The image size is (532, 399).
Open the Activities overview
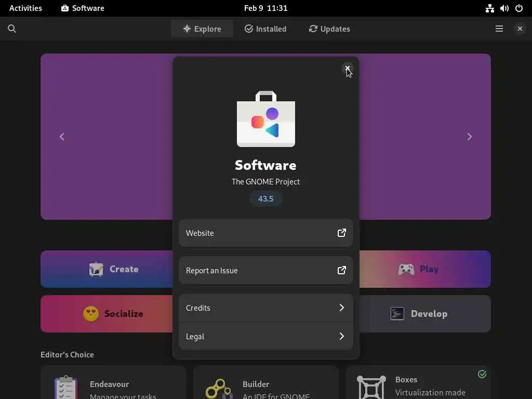point(25,8)
